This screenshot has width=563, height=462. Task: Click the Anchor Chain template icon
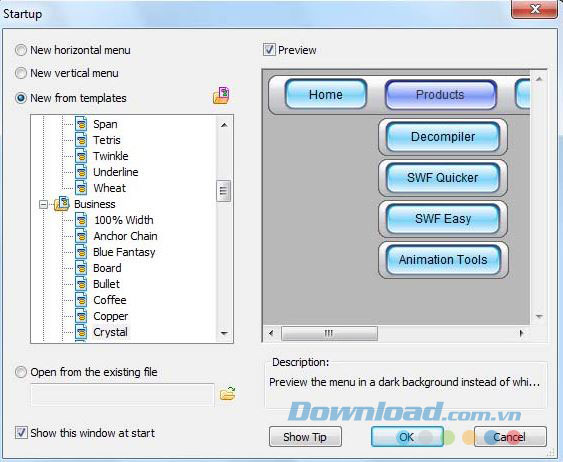click(x=81, y=236)
